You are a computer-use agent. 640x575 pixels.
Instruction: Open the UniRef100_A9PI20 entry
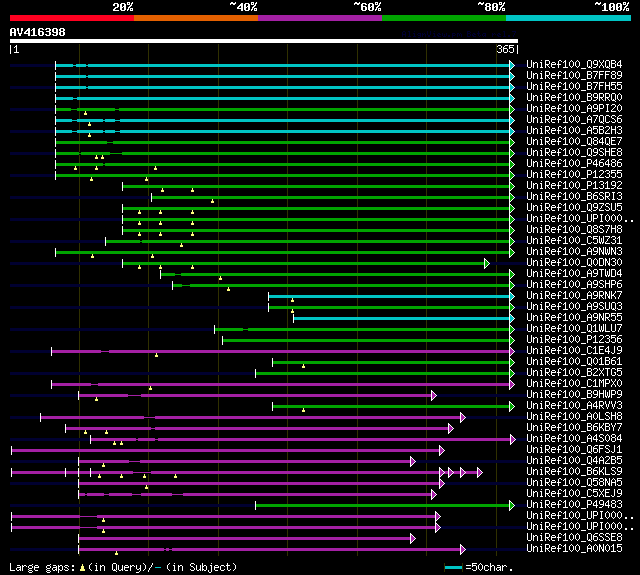pyautogui.click(x=574, y=109)
